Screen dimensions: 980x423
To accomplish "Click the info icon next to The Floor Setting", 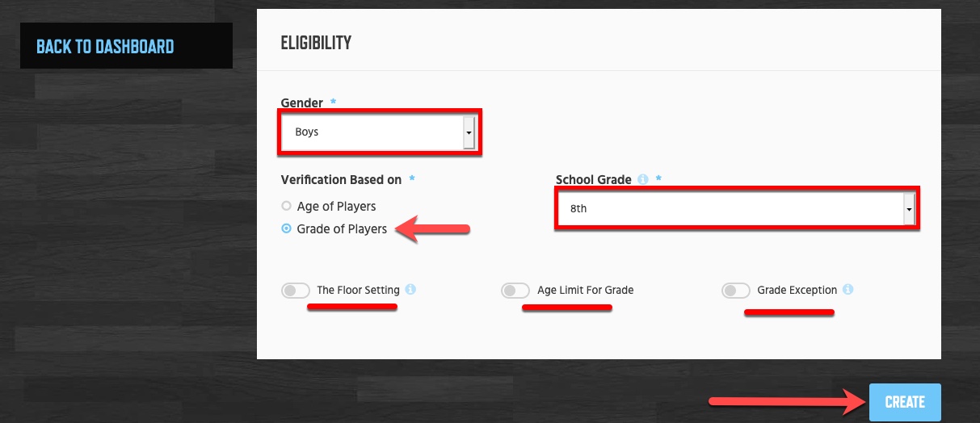I will coord(410,289).
